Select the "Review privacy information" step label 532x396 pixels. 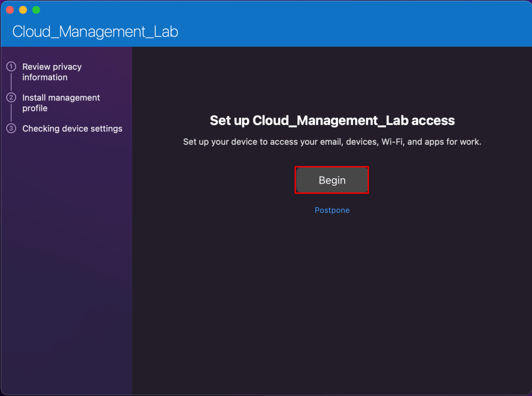pyautogui.click(x=51, y=72)
